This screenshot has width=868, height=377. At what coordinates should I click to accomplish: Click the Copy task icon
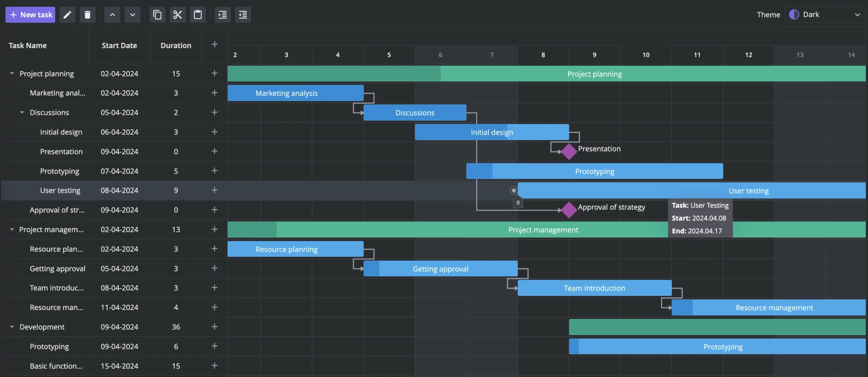(157, 15)
